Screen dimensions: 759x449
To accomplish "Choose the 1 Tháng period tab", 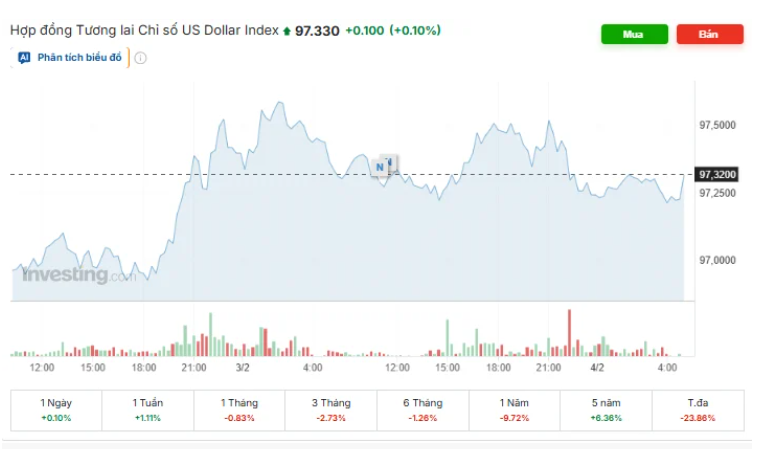I will pos(239,409).
